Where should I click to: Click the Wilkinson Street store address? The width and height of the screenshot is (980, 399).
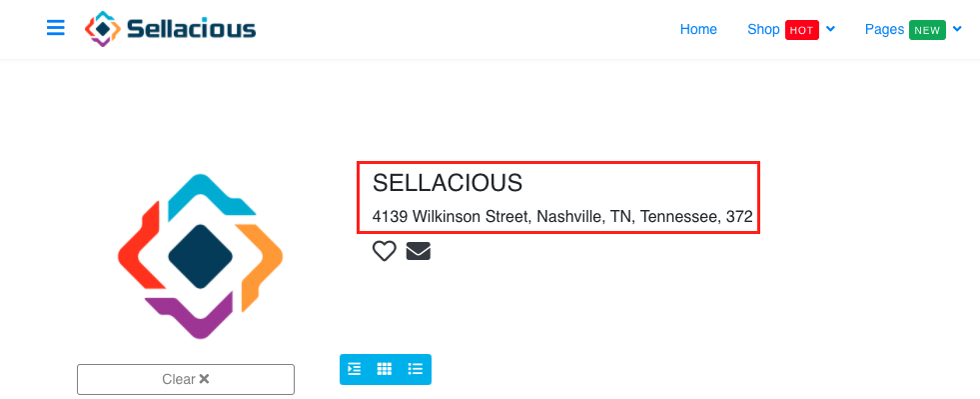(x=562, y=217)
